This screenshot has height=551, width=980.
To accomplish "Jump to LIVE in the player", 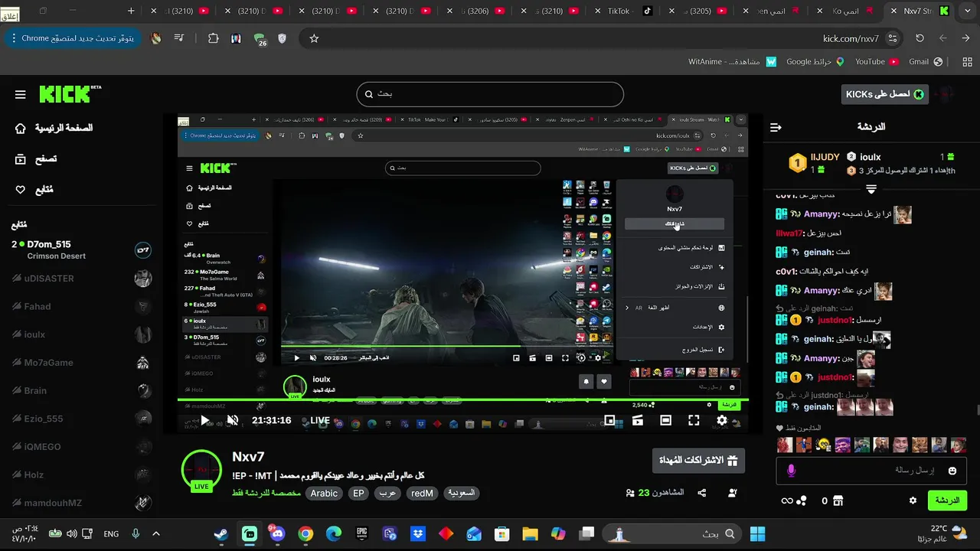I will [x=320, y=420].
